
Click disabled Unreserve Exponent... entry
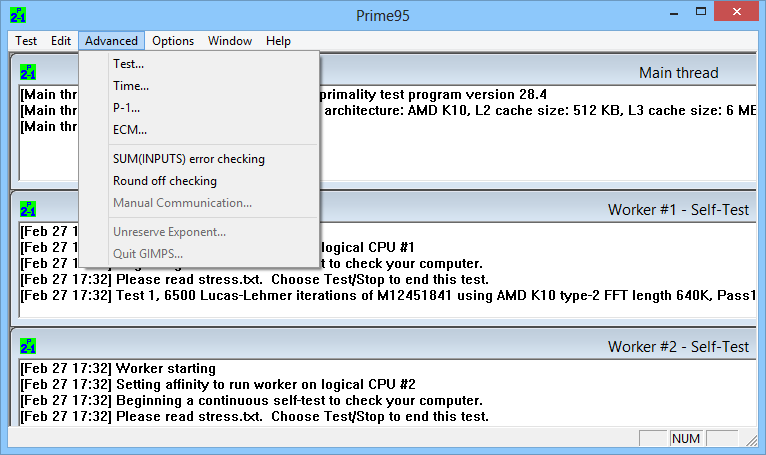[199, 232]
